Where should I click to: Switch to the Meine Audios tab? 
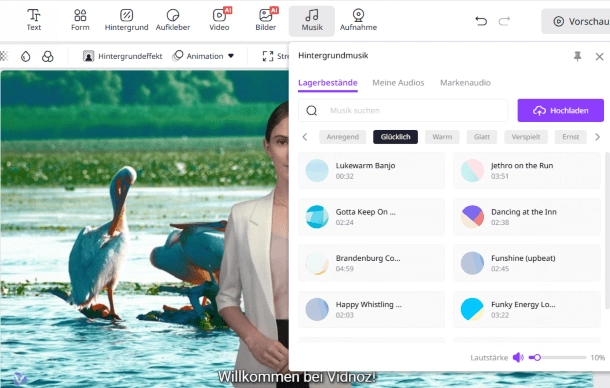(398, 83)
